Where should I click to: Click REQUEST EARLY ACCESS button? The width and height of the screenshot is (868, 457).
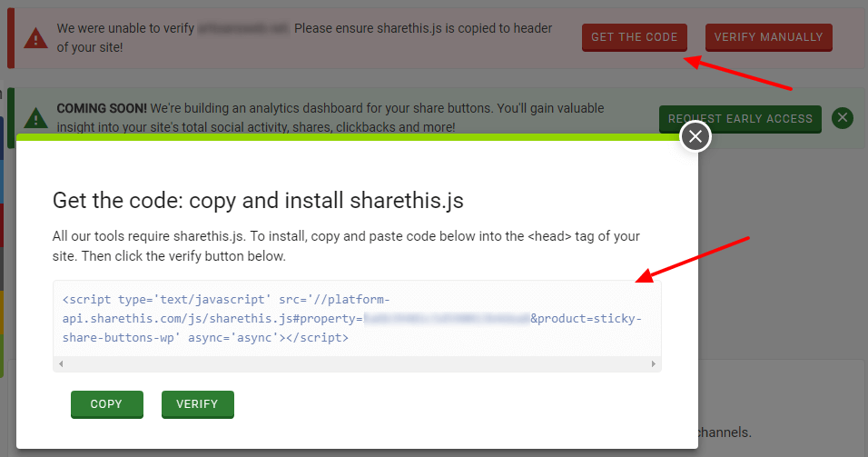tap(740, 118)
